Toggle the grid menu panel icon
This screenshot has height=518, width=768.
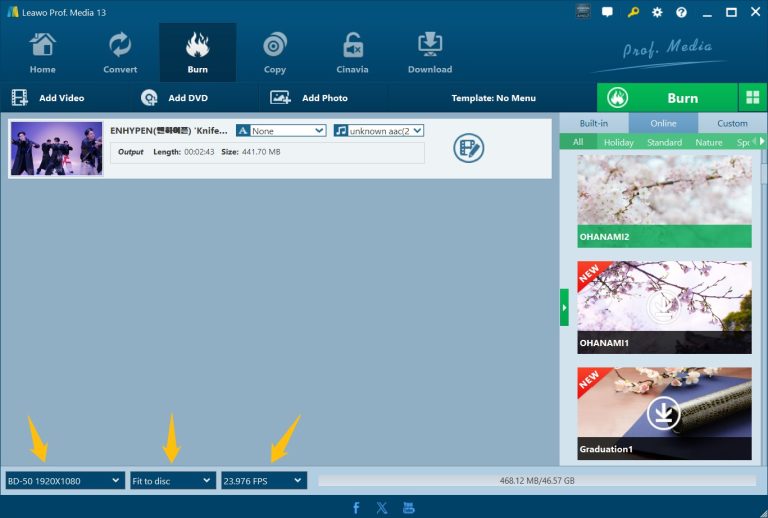pos(752,98)
